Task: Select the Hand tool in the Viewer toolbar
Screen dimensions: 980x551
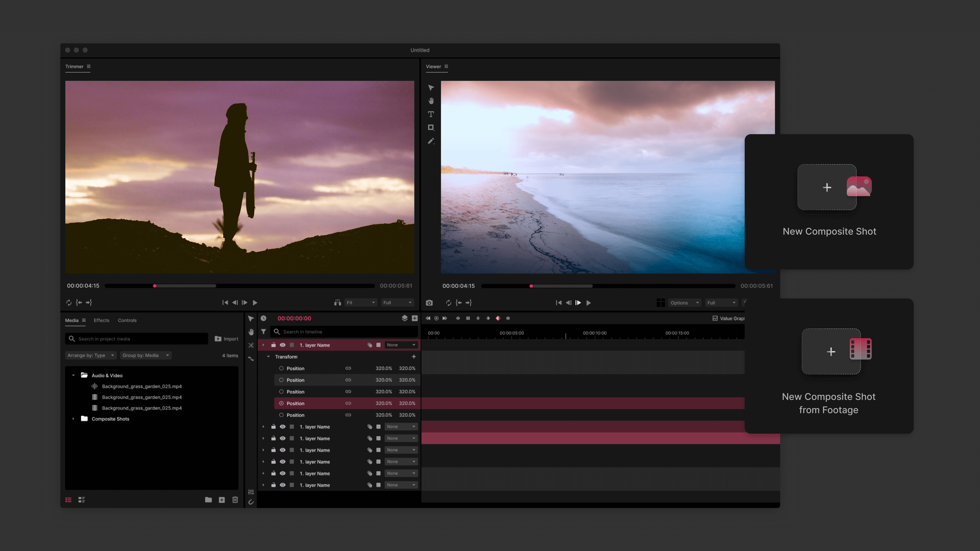Action: [431, 101]
